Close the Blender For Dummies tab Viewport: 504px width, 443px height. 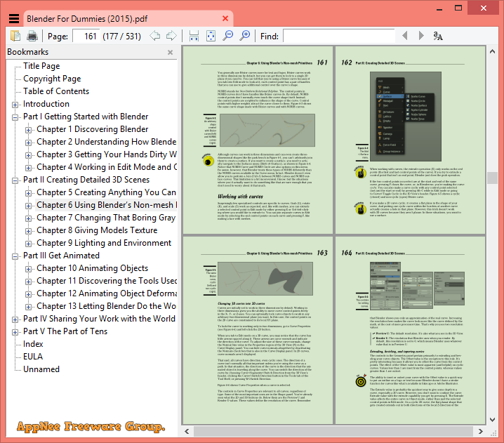(x=225, y=19)
